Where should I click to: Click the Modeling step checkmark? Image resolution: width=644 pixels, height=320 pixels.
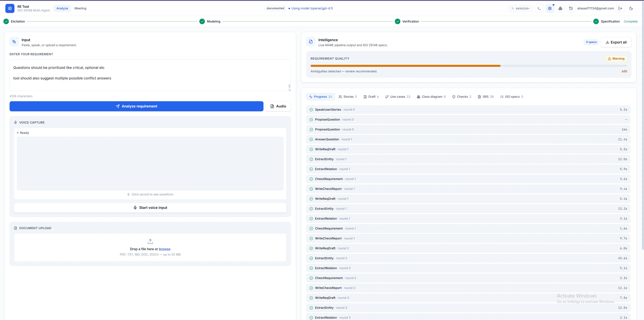pos(202,21)
